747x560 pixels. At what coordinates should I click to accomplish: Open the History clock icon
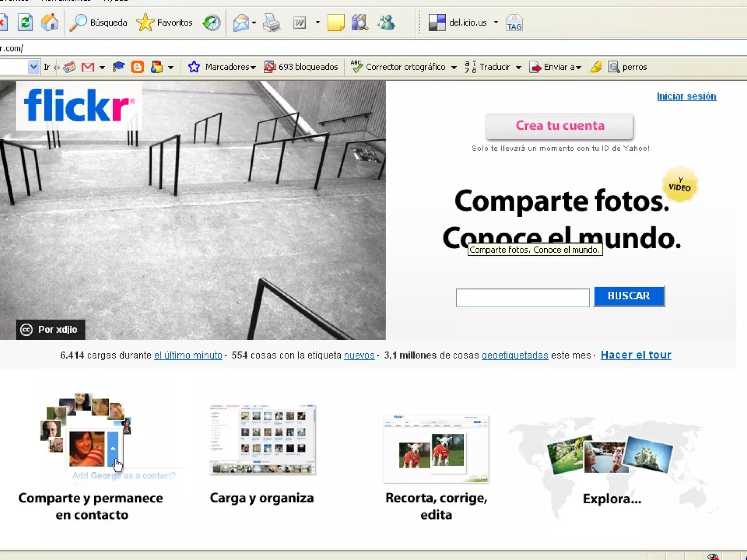(x=212, y=23)
